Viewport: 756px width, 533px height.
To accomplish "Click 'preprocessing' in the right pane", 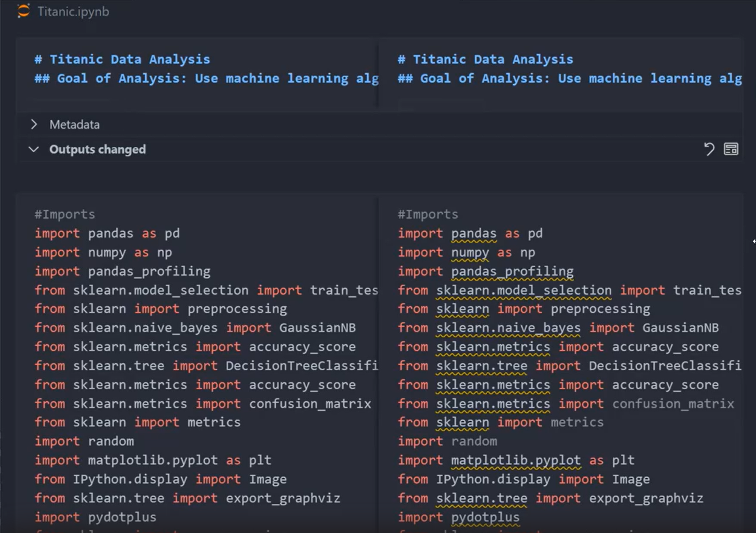I will pos(601,309).
